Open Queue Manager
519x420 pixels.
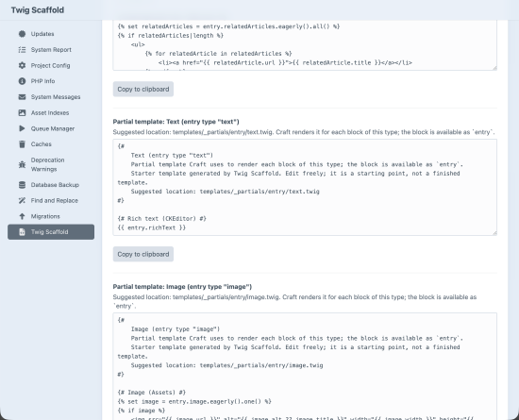click(x=51, y=128)
